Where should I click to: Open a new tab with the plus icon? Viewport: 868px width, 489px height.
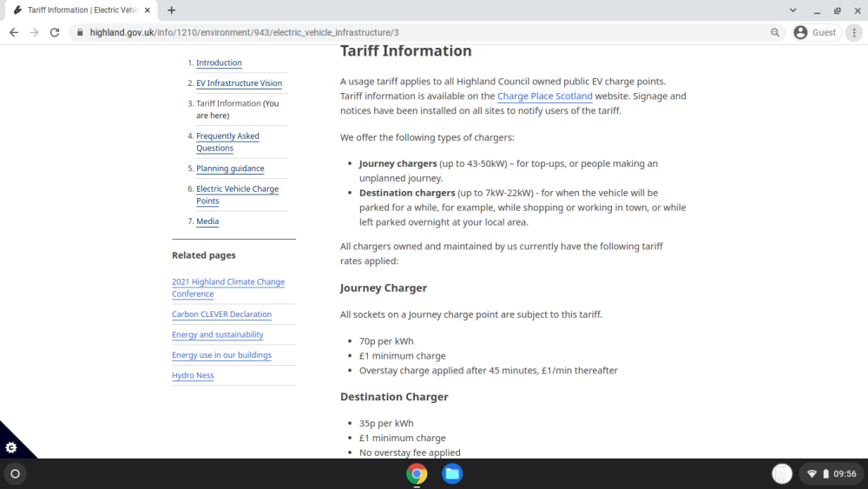pyautogui.click(x=172, y=10)
